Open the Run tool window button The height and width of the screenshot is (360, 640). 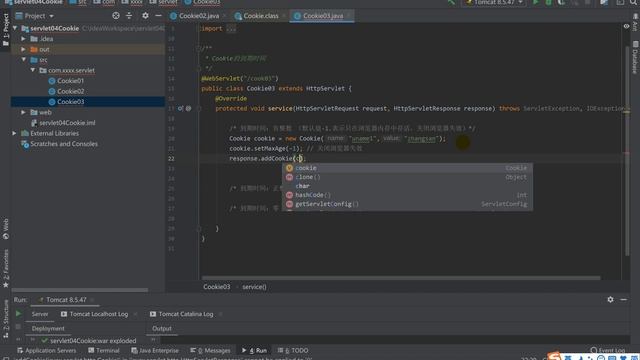254,350
